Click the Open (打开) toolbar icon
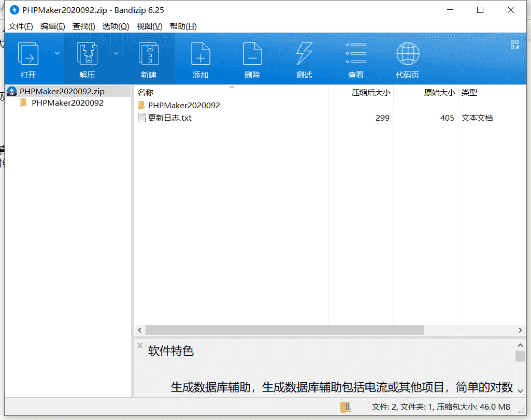This screenshot has height=420, width=531. (28, 54)
